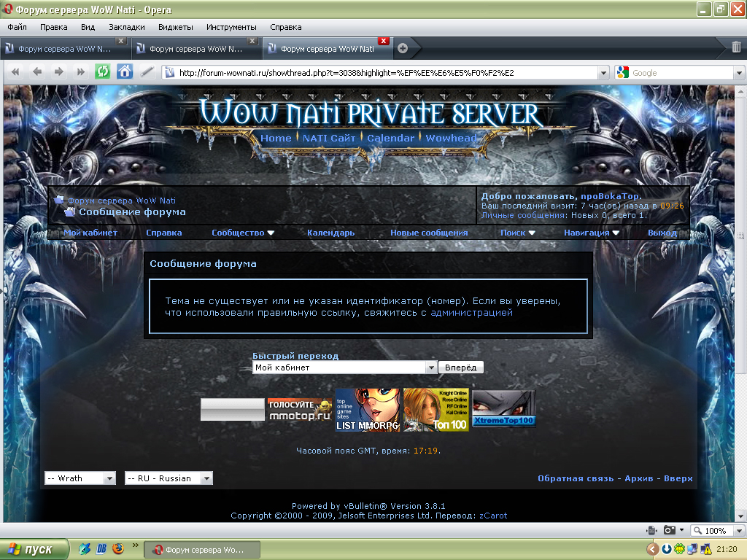747x560 pixels.
Task: Open address bar history dropdown
Action: coord(603,73)
